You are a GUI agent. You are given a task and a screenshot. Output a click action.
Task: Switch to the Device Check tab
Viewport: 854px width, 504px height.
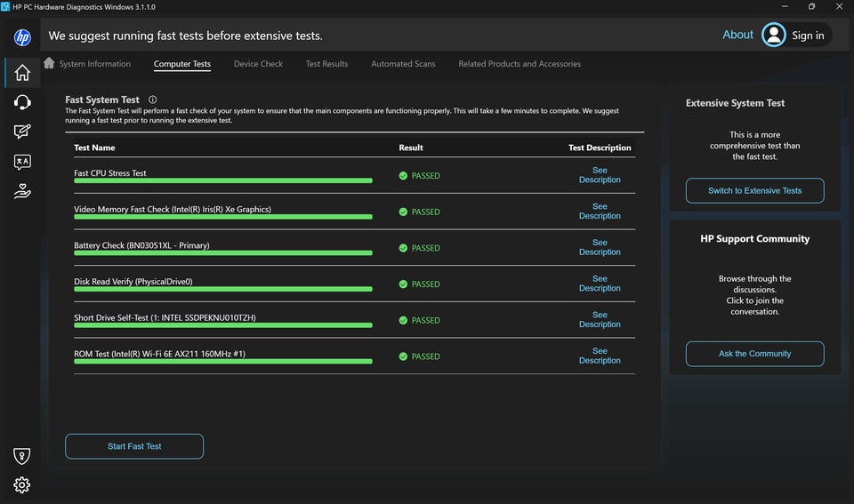tap(258, 64)
